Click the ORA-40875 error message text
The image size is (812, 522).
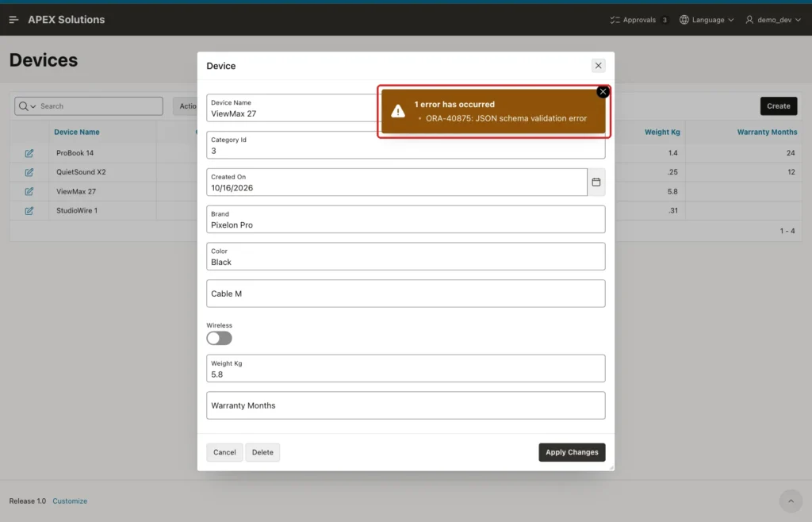pyautogui.click(x=506, y=118)
